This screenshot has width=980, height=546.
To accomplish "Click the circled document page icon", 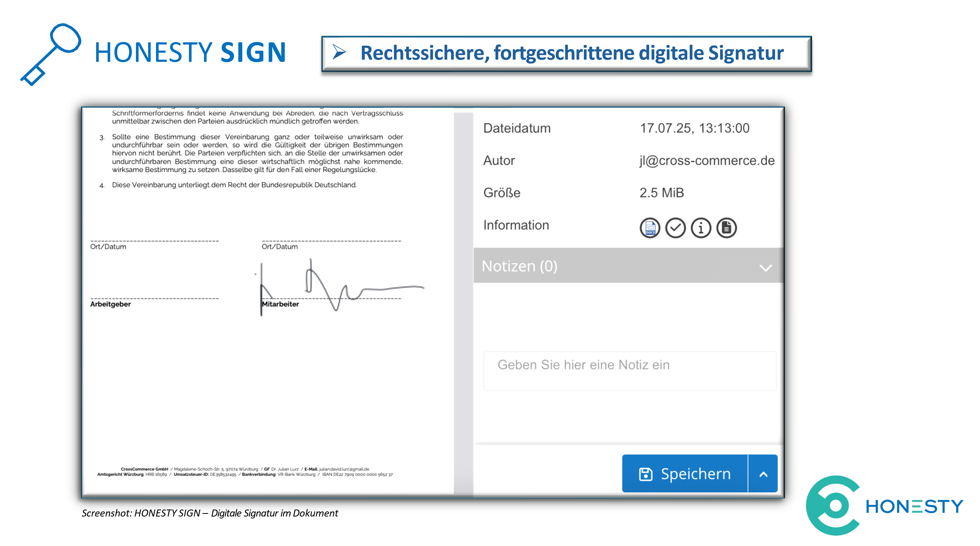I will [x=726, y=228].
